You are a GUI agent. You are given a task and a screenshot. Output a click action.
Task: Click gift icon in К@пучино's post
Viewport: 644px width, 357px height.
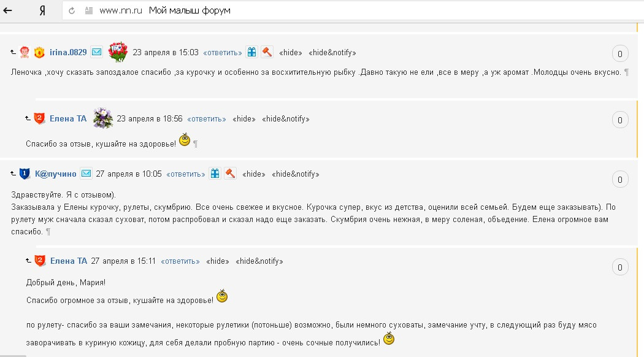[x=215, y=174]
